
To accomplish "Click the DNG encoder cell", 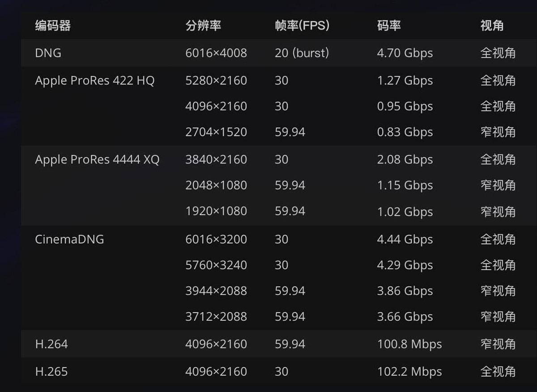I will [48, 53].
